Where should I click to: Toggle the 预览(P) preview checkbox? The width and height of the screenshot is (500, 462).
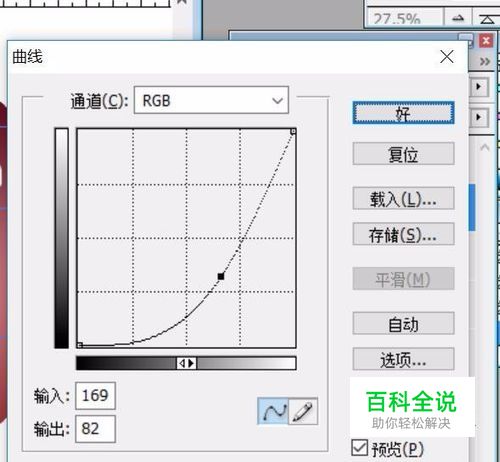coord(360,448)
